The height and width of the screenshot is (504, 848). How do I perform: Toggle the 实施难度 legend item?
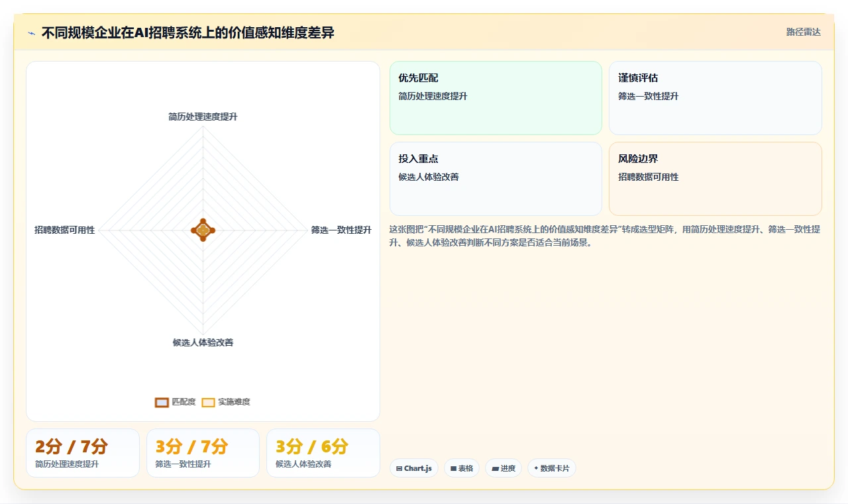point(226,402)
